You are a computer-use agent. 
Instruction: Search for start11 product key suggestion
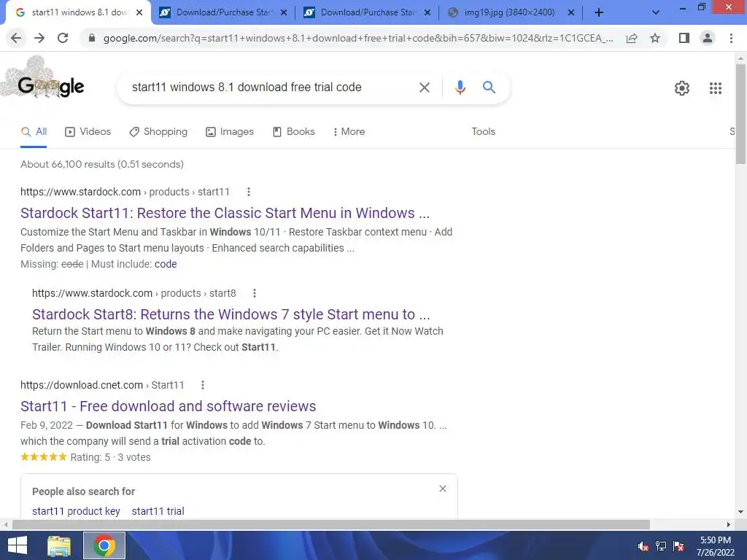pyautogui.click(x=76, y=511)
